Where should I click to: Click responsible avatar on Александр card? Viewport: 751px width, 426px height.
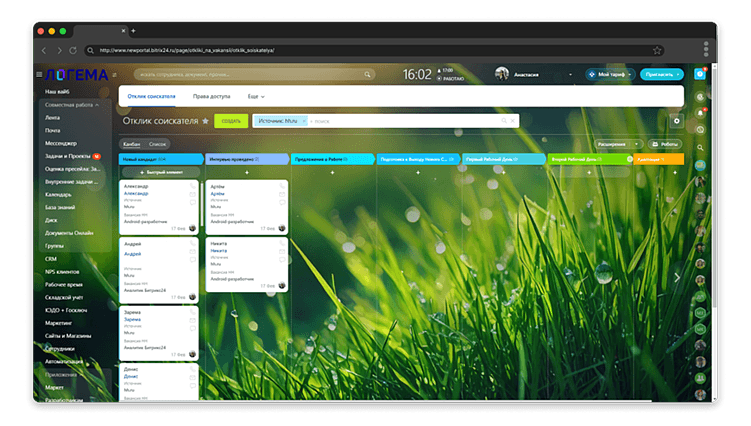[193, 228]
